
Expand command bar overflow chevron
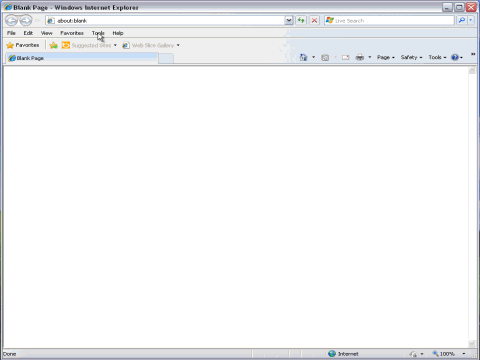click(x=473, y=54)
